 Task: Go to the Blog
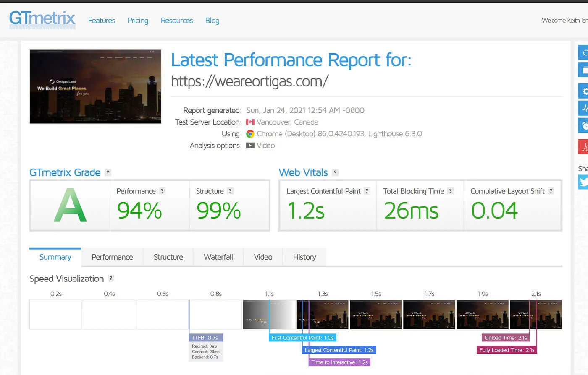coord(212,21)
